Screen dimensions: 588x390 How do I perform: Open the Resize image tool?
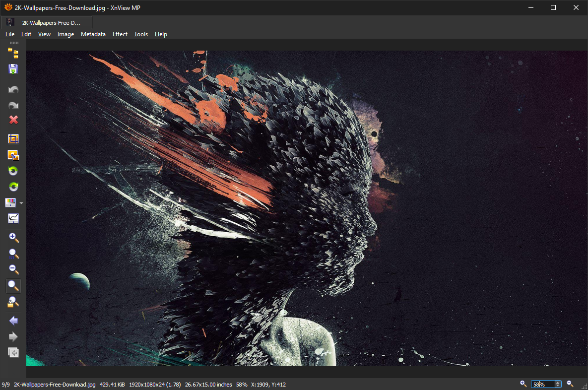pos(13,155)
